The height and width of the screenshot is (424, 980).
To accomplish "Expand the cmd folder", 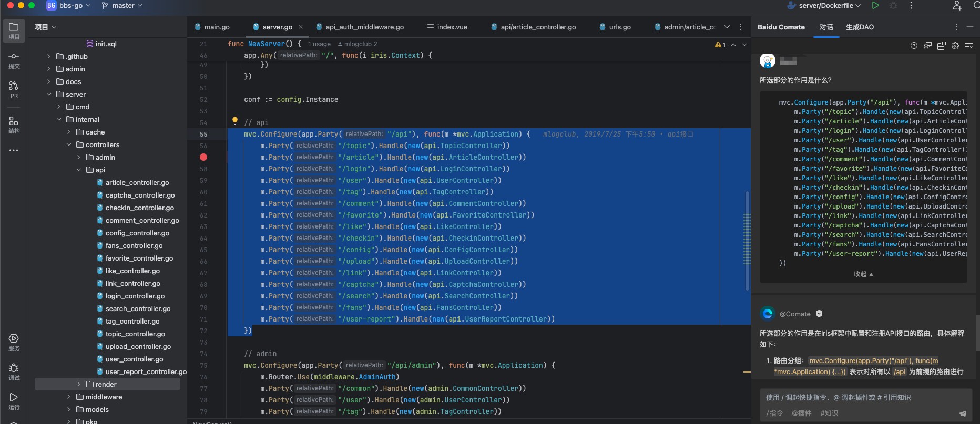I will (x=59, y=107).
